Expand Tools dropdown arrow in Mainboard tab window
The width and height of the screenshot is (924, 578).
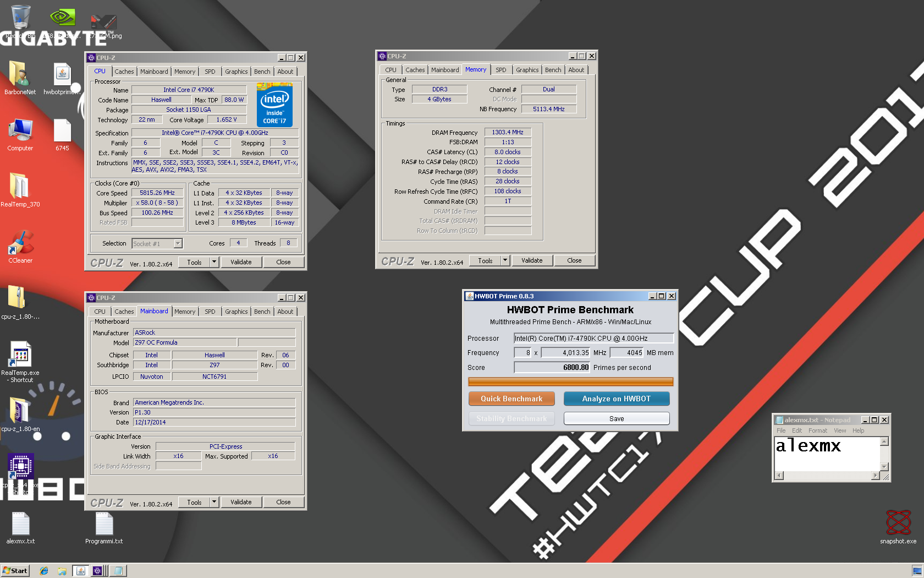[215, 502]
